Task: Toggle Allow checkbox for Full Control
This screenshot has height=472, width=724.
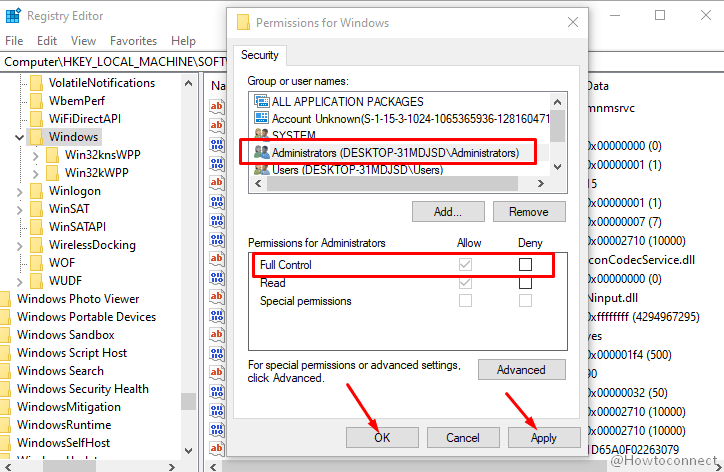Action: [x=465, y=265]
